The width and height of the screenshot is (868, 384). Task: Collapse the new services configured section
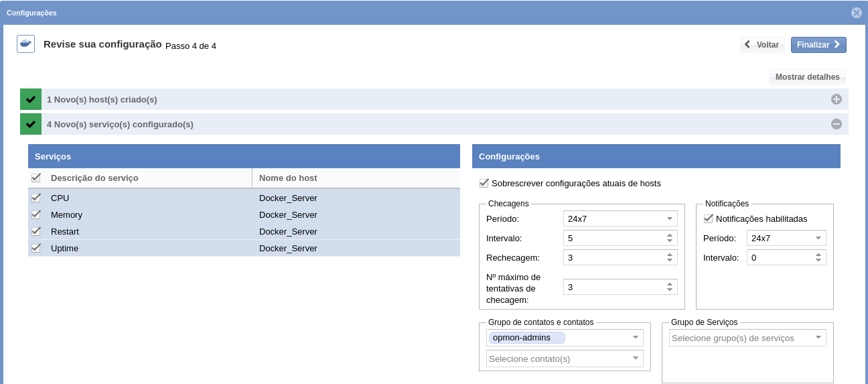click(x=836, y=124)
